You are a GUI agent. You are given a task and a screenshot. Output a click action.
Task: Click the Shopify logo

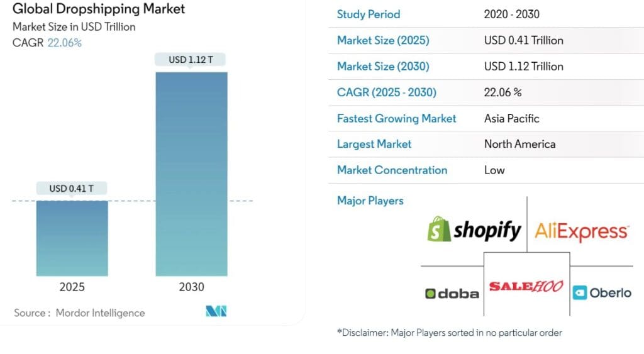click(474, 230)
